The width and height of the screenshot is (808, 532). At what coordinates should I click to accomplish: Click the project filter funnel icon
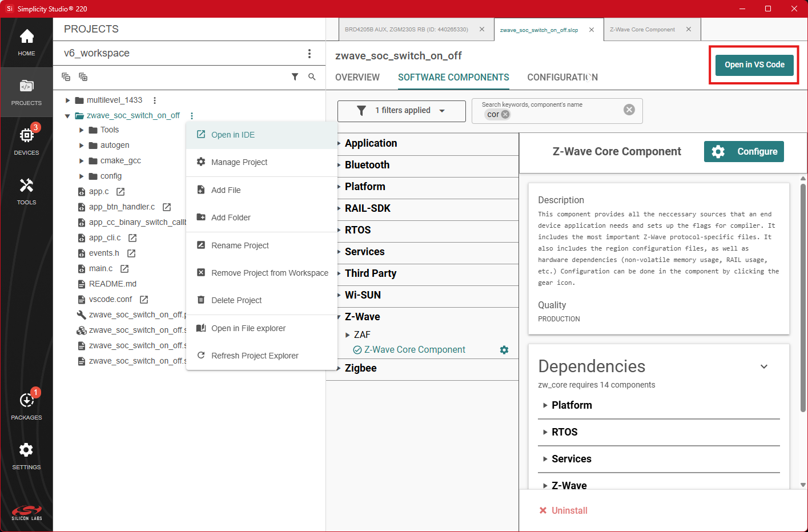point(295,76)
